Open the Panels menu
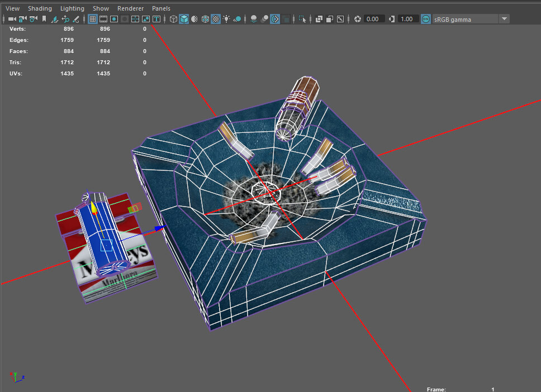Viewport: 541px width, 392px height. [161, 8]
